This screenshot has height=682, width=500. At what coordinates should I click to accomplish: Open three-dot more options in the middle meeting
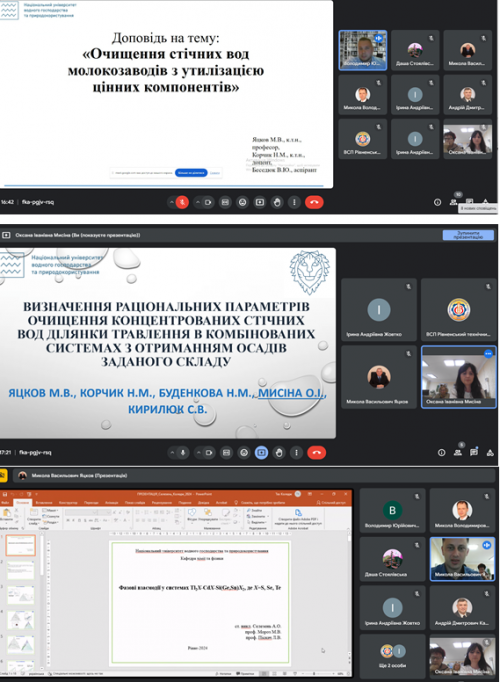[297, 453]
